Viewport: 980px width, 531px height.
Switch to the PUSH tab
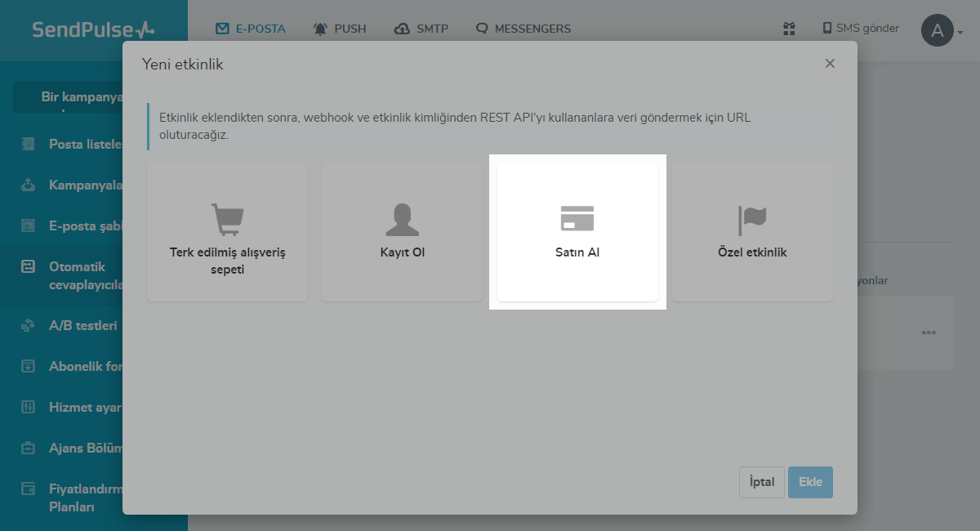click(x=340, y=29)
